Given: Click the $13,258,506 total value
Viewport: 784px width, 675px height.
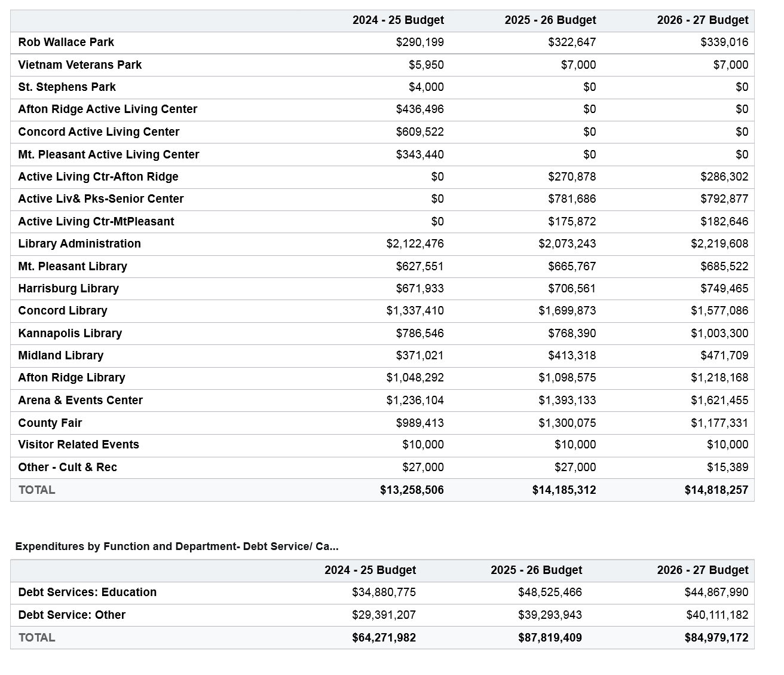Looking at the screenshot, I should click(x=412, y=490).
